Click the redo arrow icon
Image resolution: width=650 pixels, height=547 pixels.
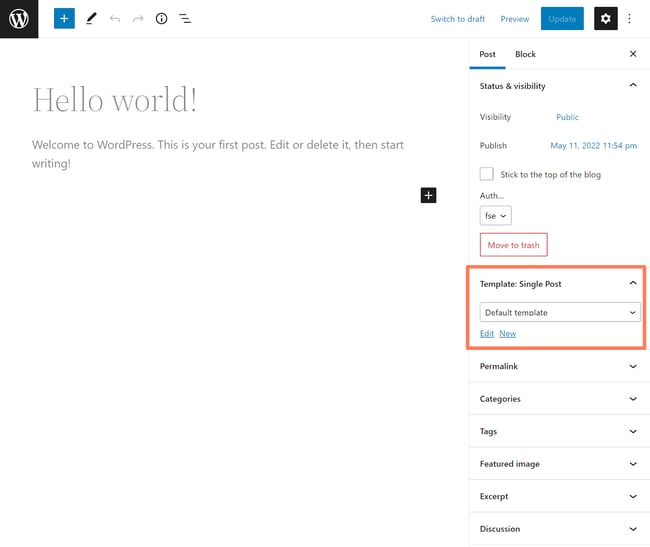pyautogui.click(x=138, y=19)
